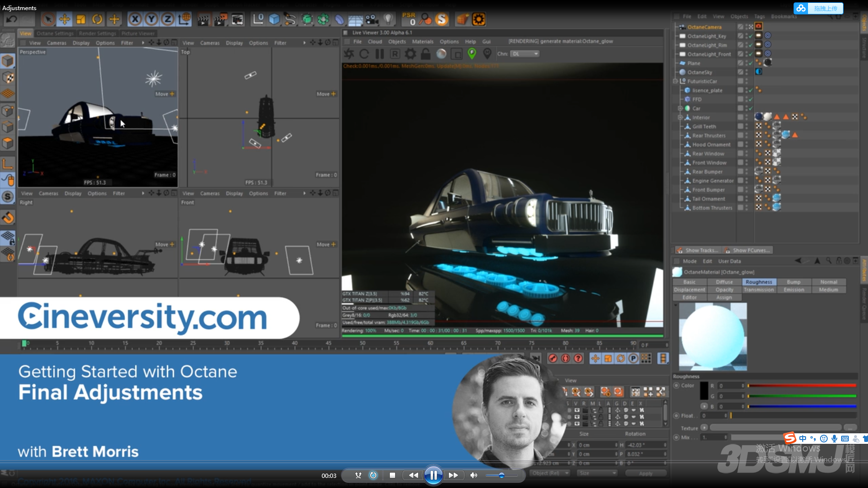The image size is (868, 488).
Task: Adjust the red R channel slider
Action: click(x=801, y=386)
